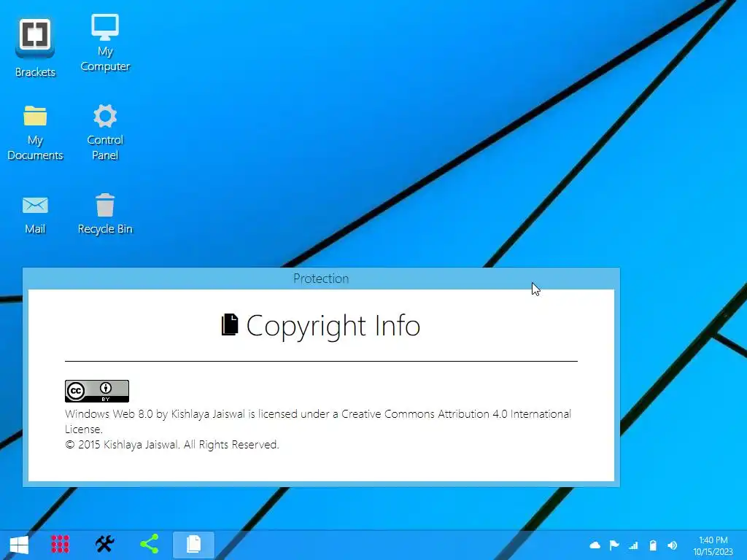Open the My Documents folder icon
747x560 pixels.
(x=35, y=133)
